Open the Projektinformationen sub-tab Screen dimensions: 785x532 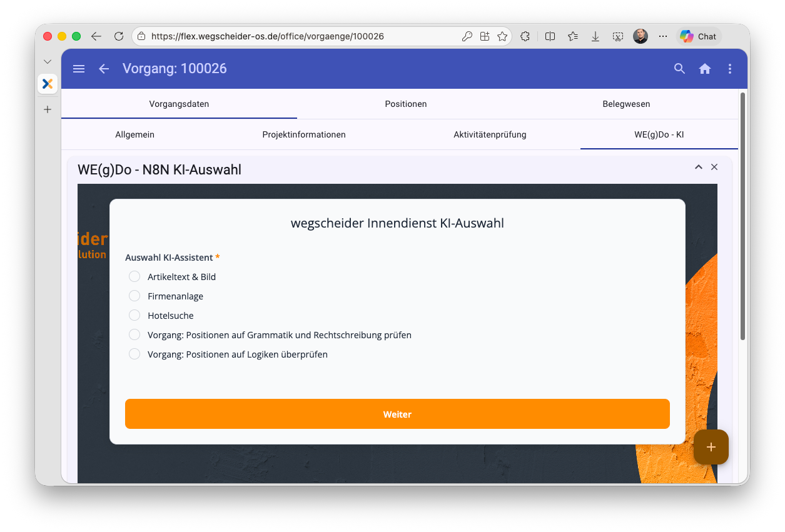pos(304,134)
